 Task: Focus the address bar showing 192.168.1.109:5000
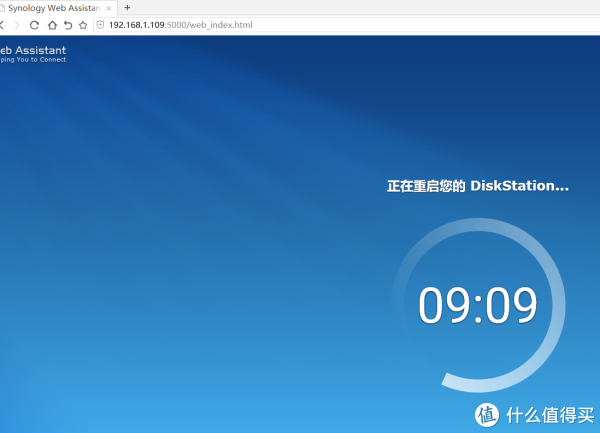pos(346,25)
